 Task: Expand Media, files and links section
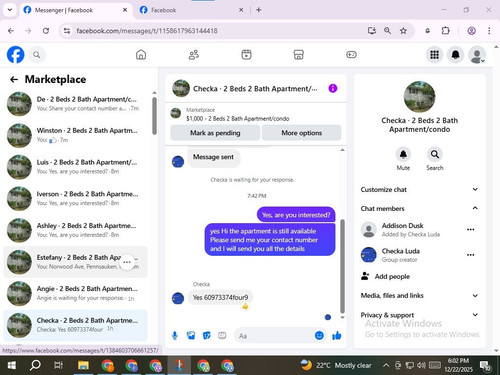pyautogui.click(x=419, y=295)
